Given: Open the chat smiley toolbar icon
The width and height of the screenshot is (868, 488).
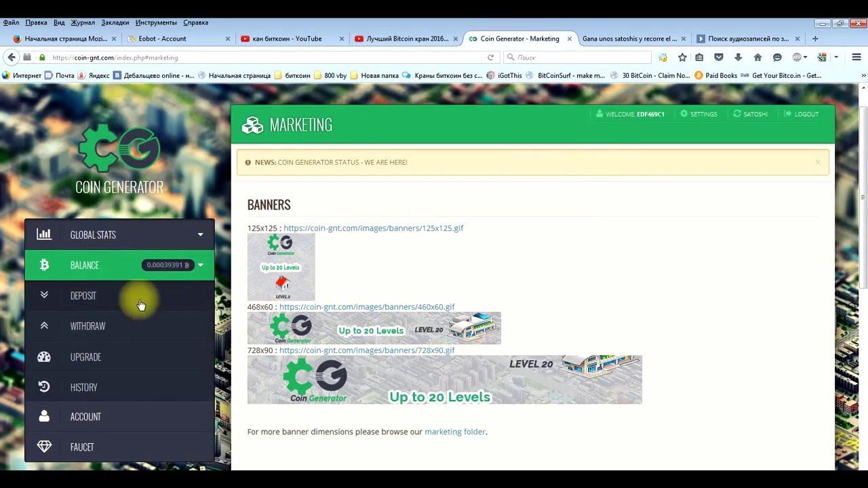Looking at the screenshot, I should [777, 58].
